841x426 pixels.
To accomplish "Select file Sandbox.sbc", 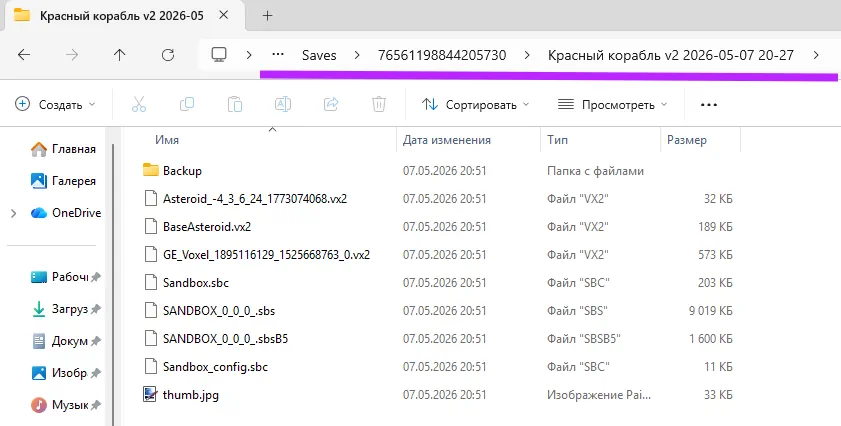I will [196, 282].
